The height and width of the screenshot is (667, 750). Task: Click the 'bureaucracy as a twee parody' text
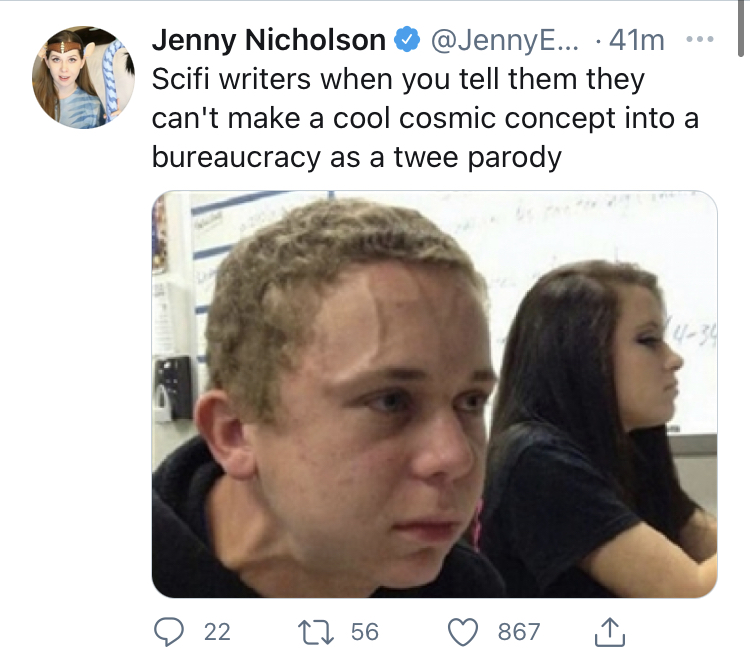[x=356, y=158]
